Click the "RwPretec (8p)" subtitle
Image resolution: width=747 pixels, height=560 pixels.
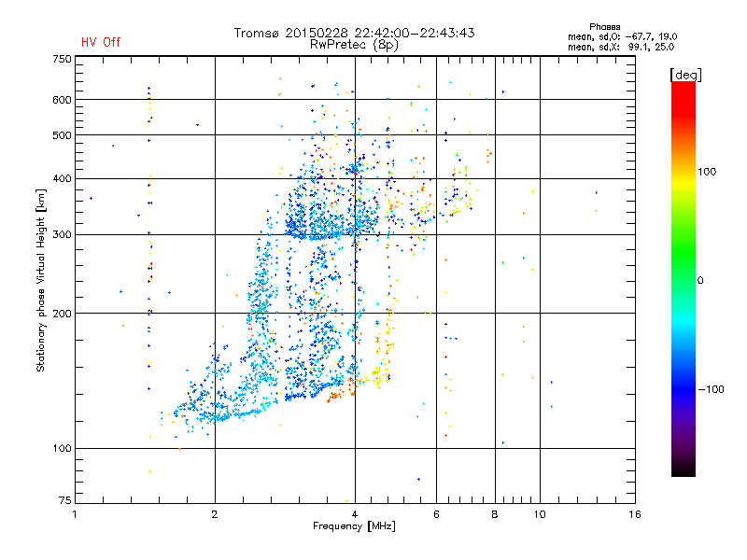354,45
